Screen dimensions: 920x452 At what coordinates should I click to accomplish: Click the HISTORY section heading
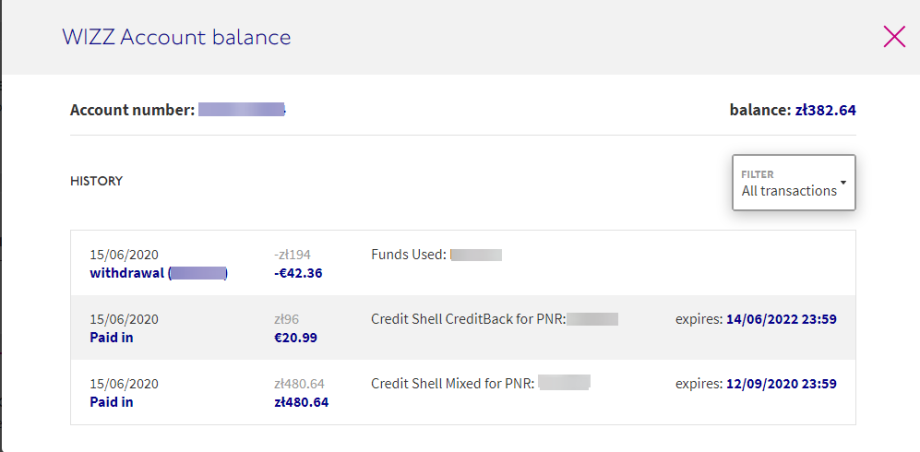tap(96, 181)
